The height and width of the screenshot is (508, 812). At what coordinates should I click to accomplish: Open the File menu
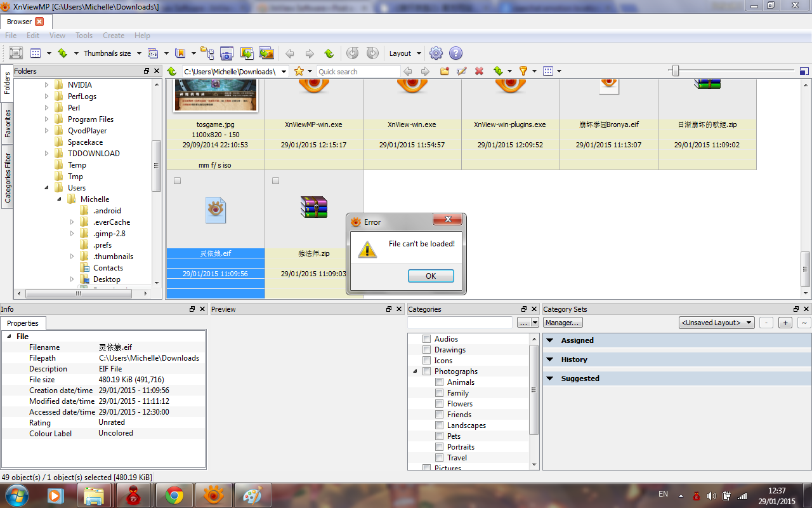[x=11, y=36]
